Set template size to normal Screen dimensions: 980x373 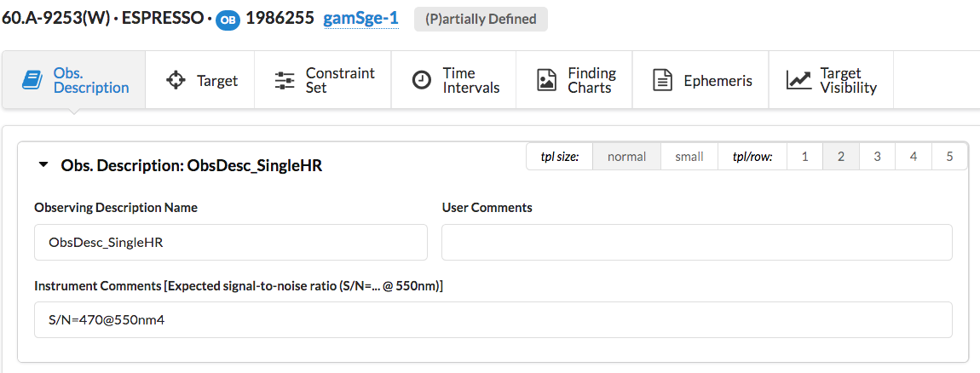[626, 157]
